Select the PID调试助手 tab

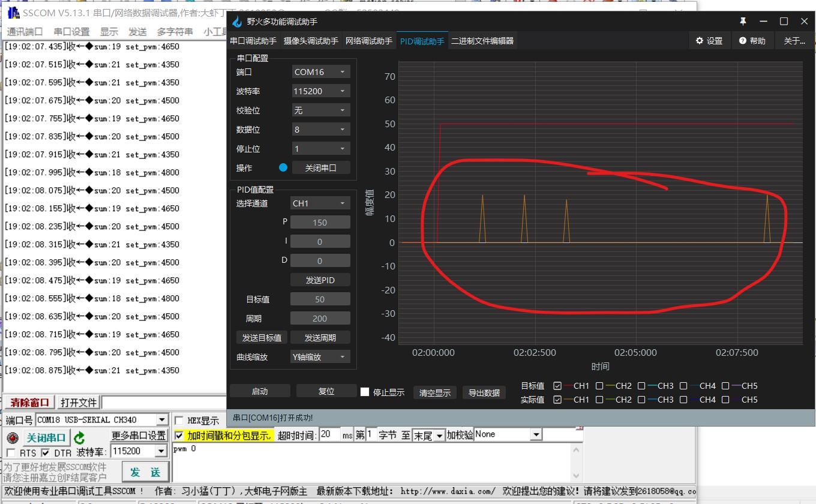tap(422, 41)
